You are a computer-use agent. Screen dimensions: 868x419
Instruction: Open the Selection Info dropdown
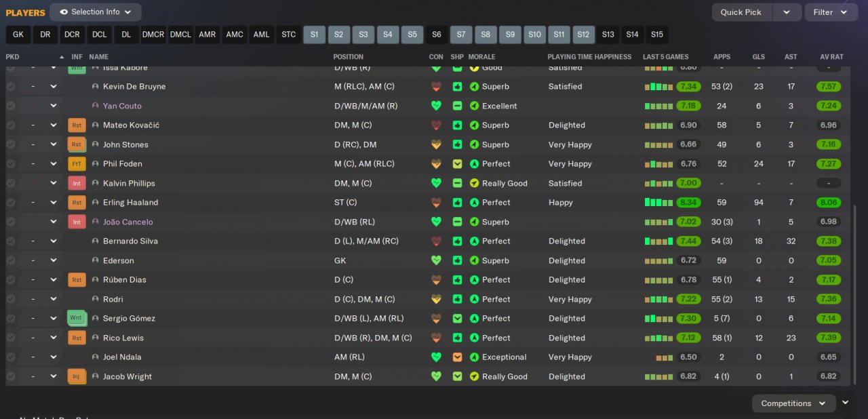96,12
